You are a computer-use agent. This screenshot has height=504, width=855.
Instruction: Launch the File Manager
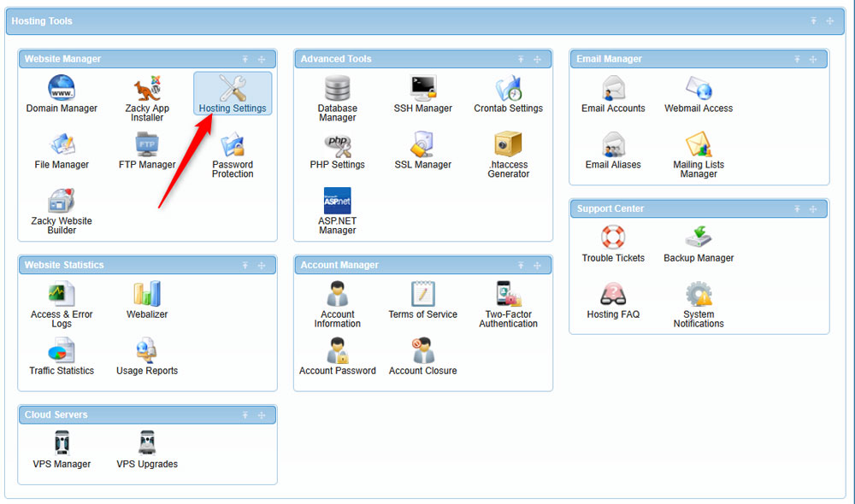click(x=62, y=154)
